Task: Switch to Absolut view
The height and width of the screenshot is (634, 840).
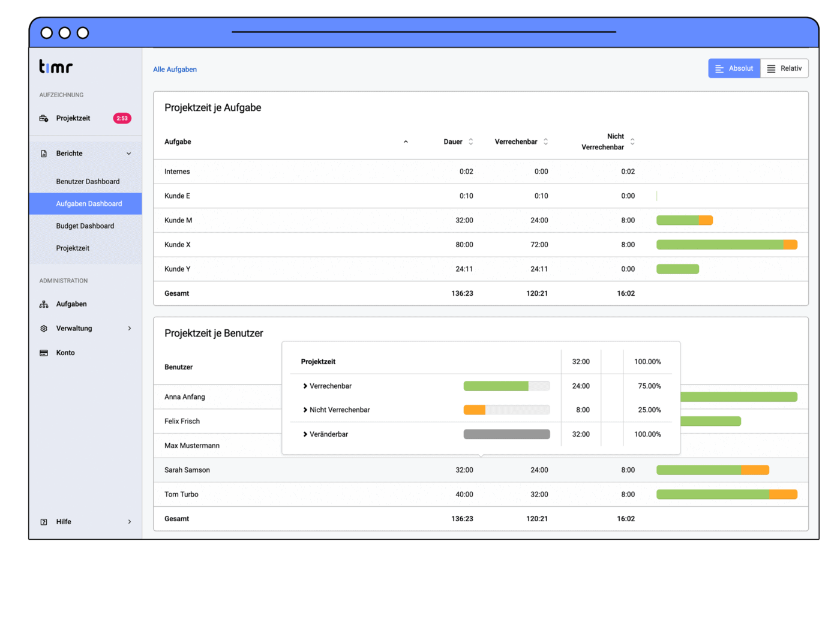Action: (734, 68)
